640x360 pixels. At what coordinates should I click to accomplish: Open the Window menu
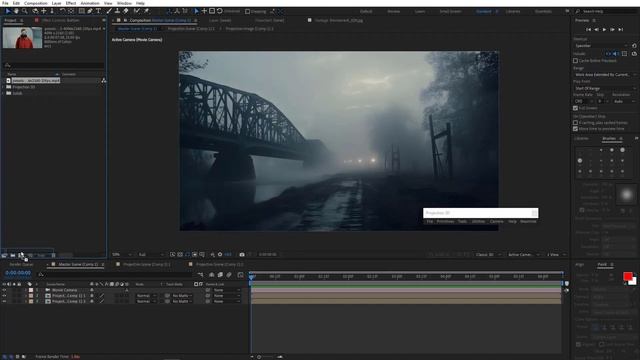pos(124,3)
